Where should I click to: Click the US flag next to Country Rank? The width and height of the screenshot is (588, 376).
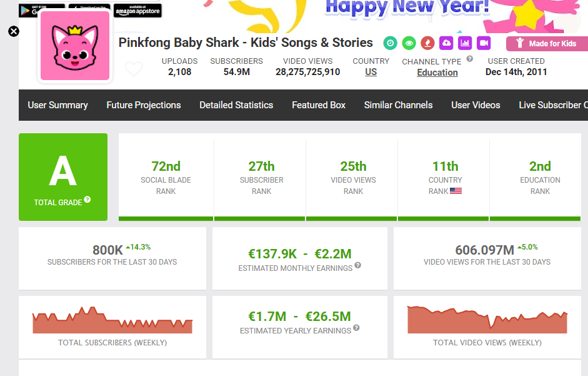456,191
